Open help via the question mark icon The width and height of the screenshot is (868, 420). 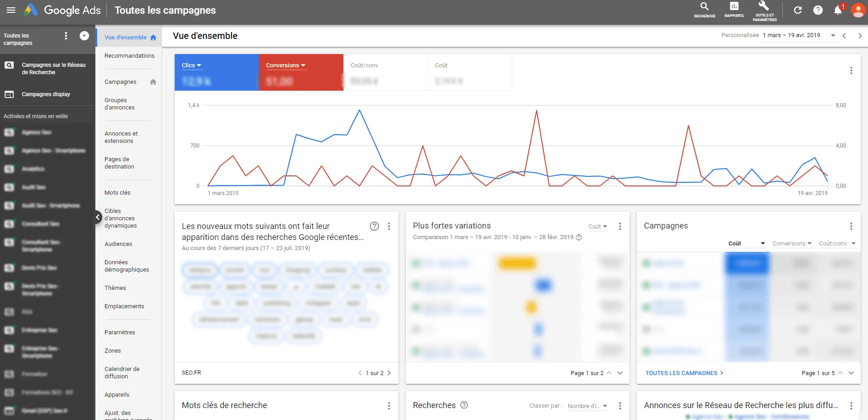(818, 10)
